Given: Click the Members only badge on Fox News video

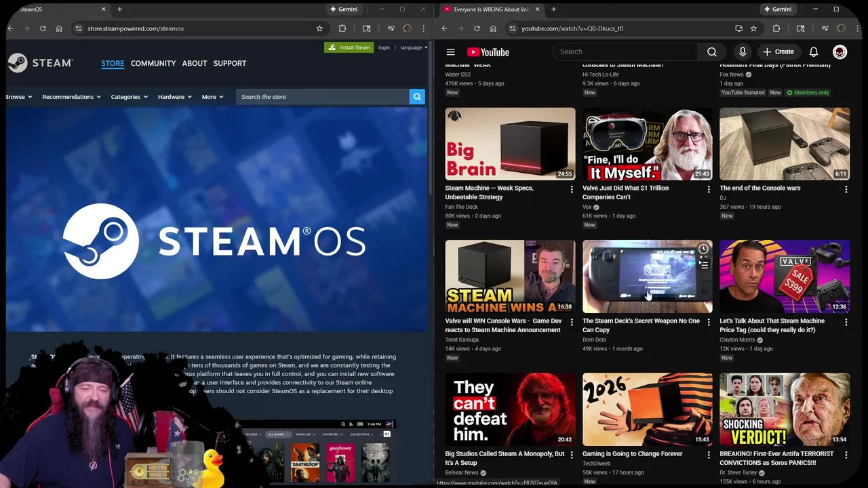Looking at the screenshot, I should click(808, 93).
